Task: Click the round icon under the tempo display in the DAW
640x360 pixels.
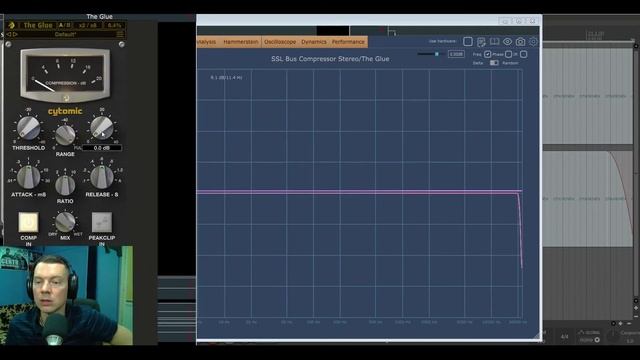Action: click(x=597, y=340)
